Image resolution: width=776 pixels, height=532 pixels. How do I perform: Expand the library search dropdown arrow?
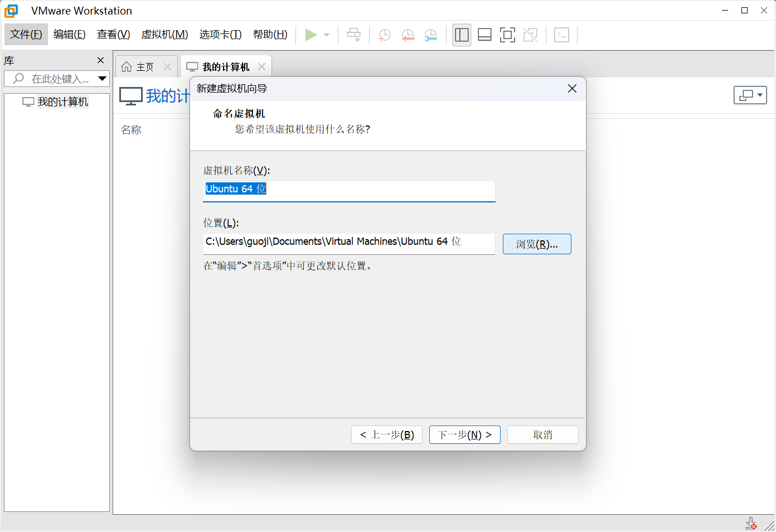[x=103, y=79]
